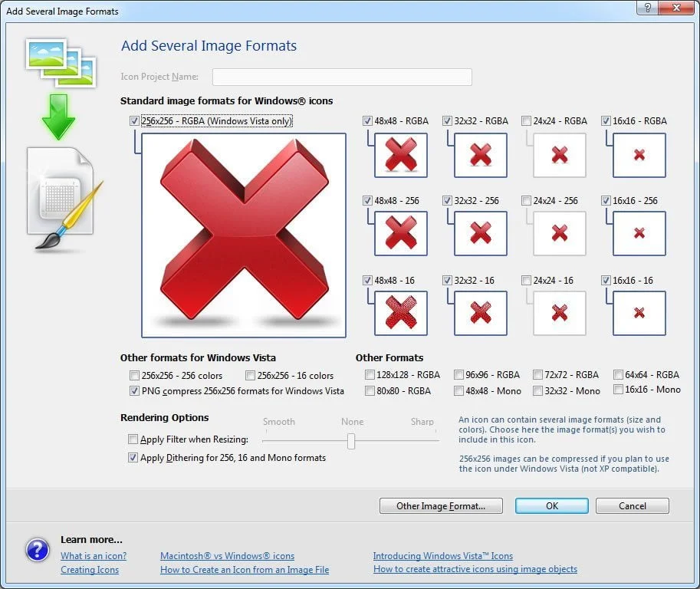Click the Icon Project Name field
The width and height of the screenshot is (700, 589).
pyautogui.click(x=342, y=77)
